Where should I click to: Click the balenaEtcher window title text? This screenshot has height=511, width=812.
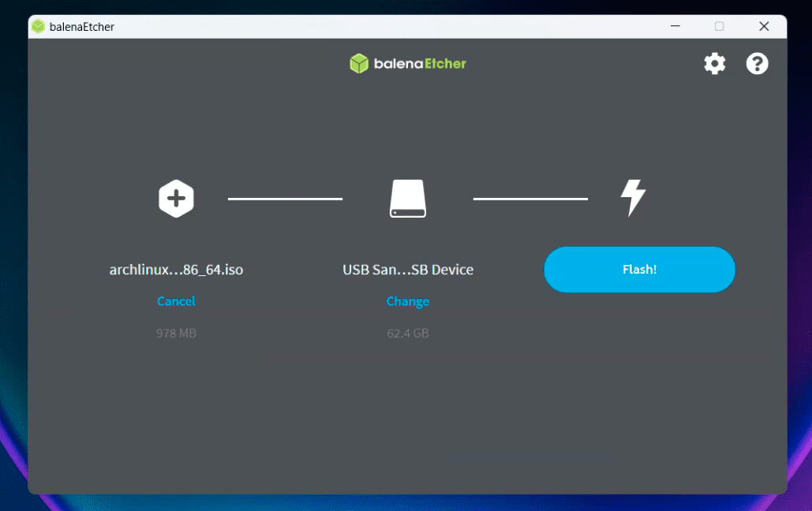pos(82,26)
